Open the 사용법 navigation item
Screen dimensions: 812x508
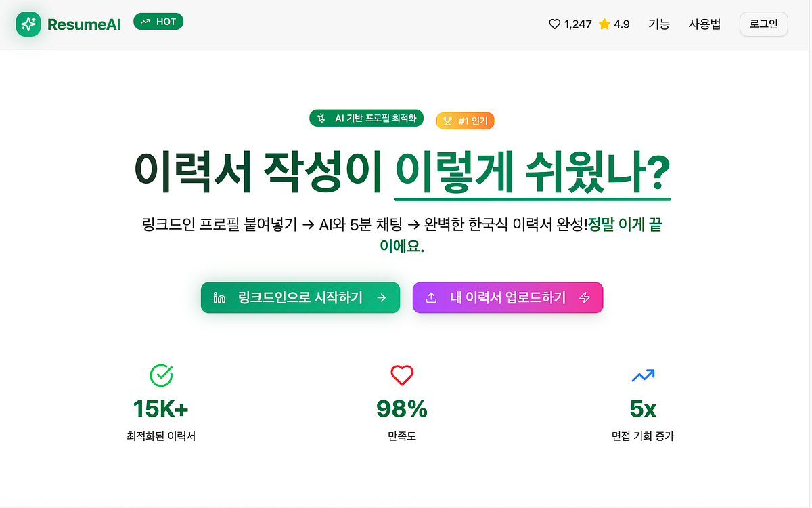point(704,24)
